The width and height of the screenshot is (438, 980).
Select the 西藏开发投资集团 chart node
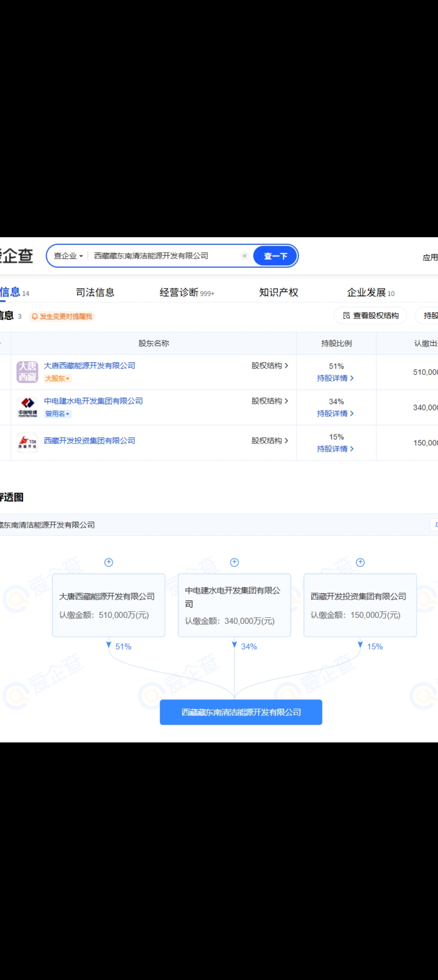(360, 605)
